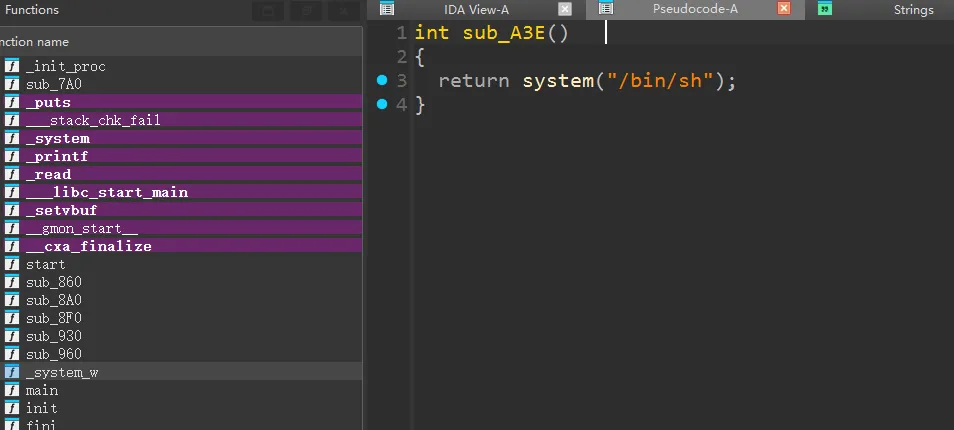Close the Pseudocode-A tab
The height and width of the screenshot is (430, 954).
784,9
